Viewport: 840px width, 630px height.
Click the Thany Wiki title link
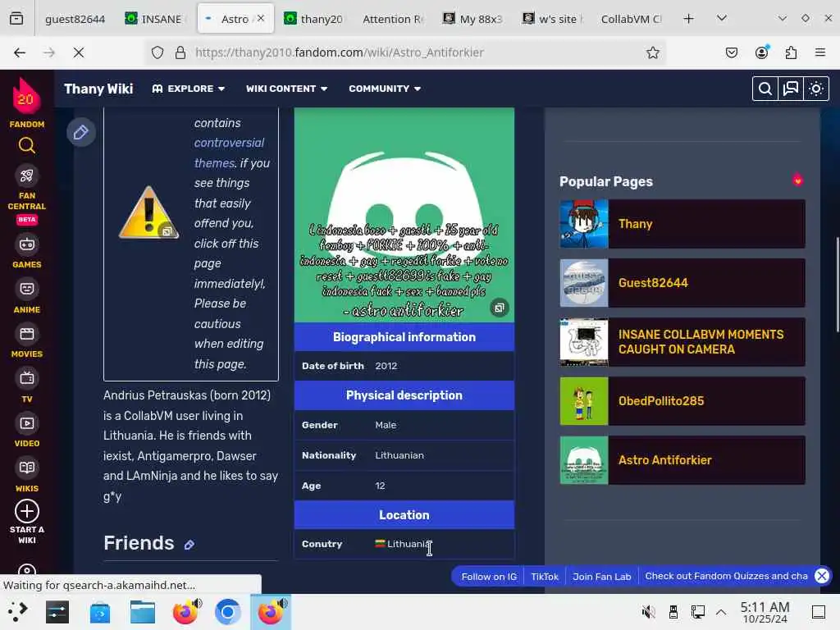pyautogui.click(x=98, y=89)
